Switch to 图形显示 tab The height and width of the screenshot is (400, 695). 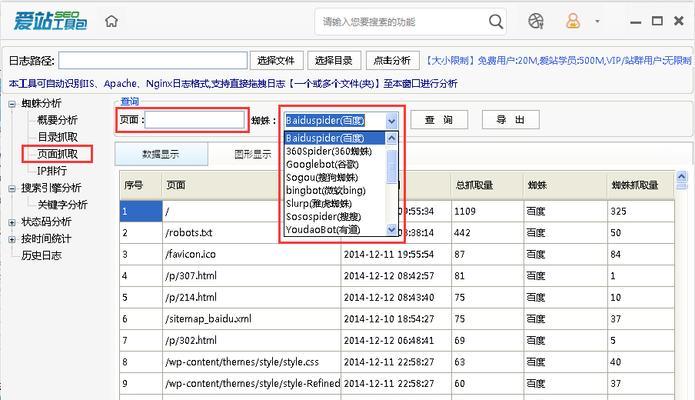252,154
